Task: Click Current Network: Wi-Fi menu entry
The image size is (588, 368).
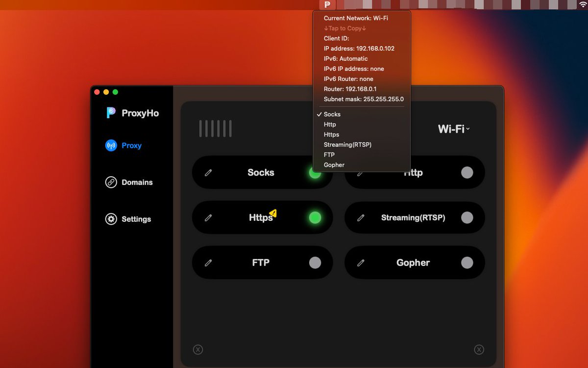Action: (362, 18)
